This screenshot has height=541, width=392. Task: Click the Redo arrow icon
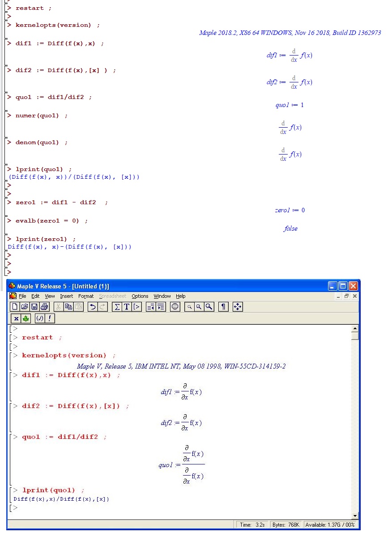102,307
